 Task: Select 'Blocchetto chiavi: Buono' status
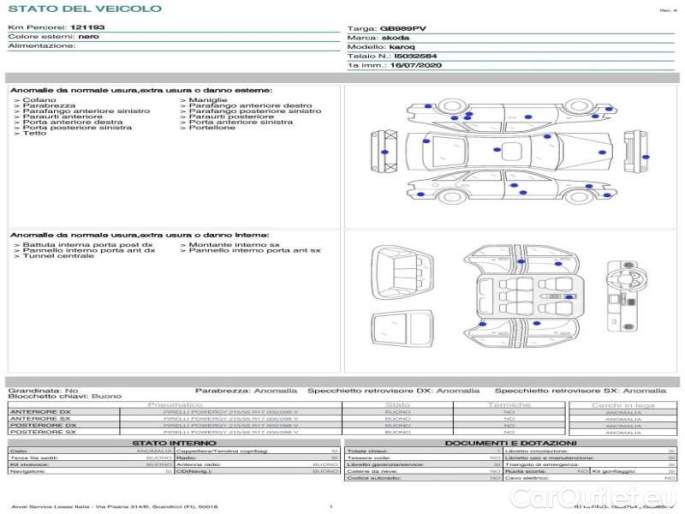click(65, 396)
